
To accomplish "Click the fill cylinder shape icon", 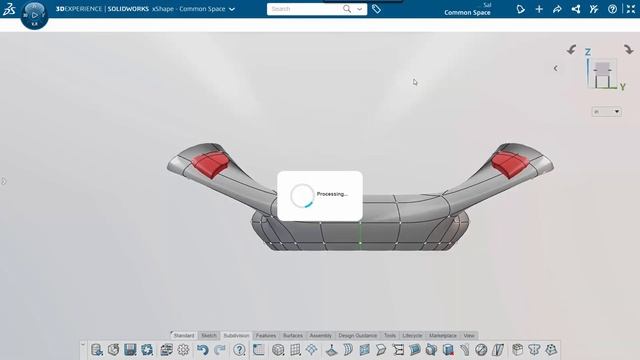I will [x=431, y=350].
